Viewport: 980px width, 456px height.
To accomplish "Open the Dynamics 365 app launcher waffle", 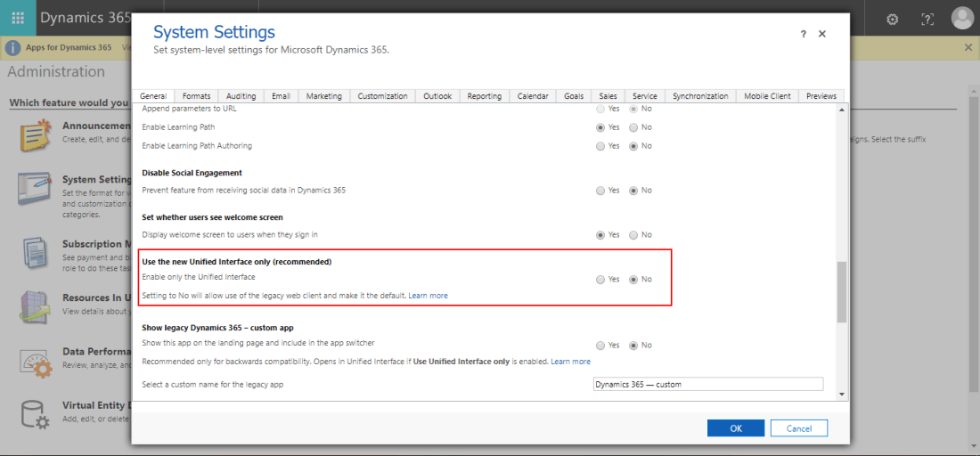I will click(x=18, y=18).
